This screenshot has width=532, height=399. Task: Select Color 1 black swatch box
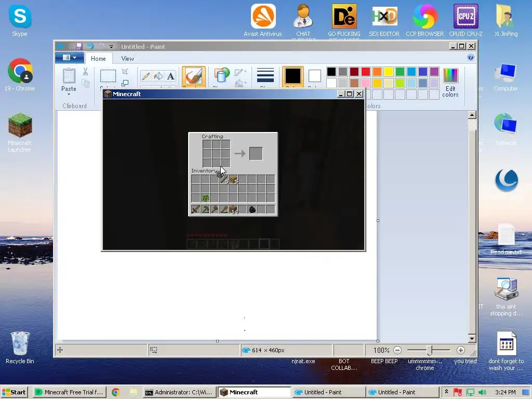pyautogui.click(x=293, y=76)
